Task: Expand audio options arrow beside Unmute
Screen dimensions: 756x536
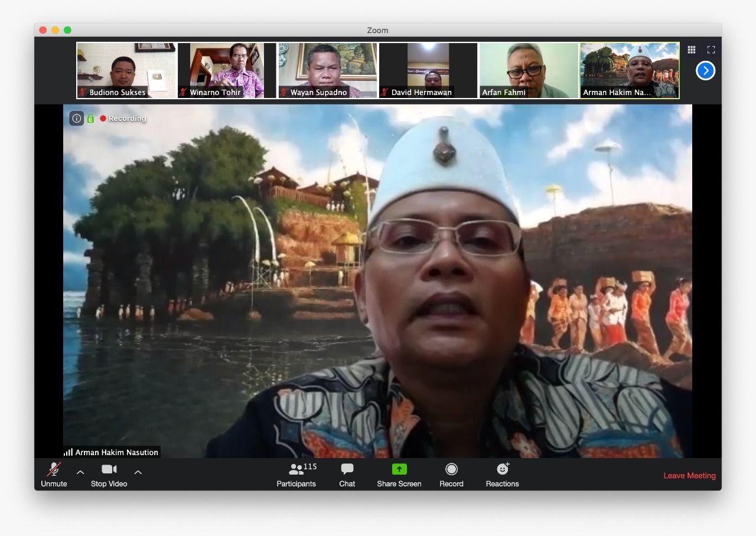Action: (80, 472)
